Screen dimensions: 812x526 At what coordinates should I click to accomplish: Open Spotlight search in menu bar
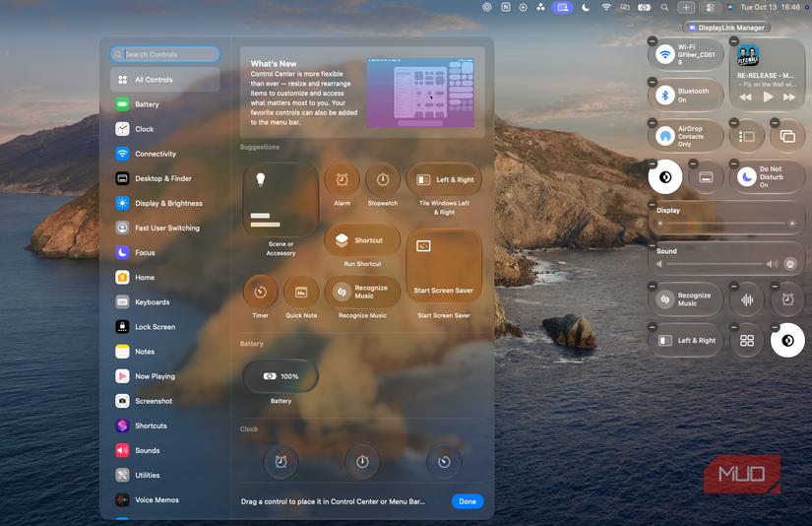tap(664, 7)
